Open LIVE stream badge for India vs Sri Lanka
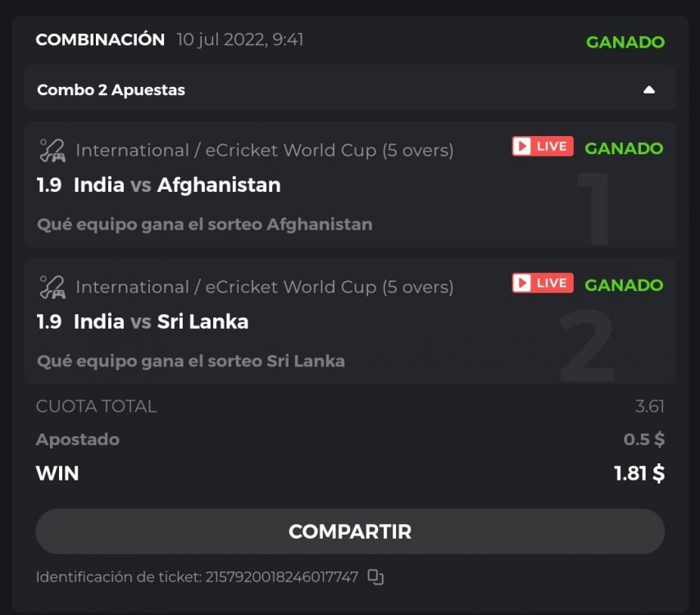 click(542, 283)
